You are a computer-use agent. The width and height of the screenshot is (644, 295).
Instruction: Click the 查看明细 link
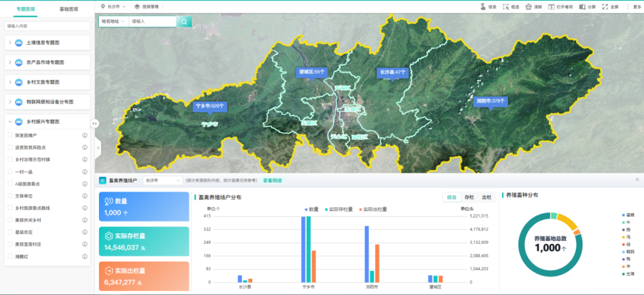pyautogui.click(x=273, y=180)
